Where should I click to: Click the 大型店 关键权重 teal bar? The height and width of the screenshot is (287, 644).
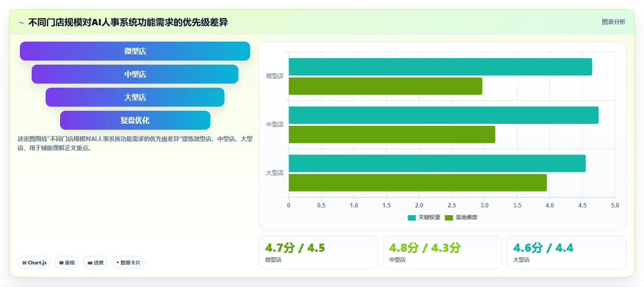pyautogui.click(x=437, y=163)
